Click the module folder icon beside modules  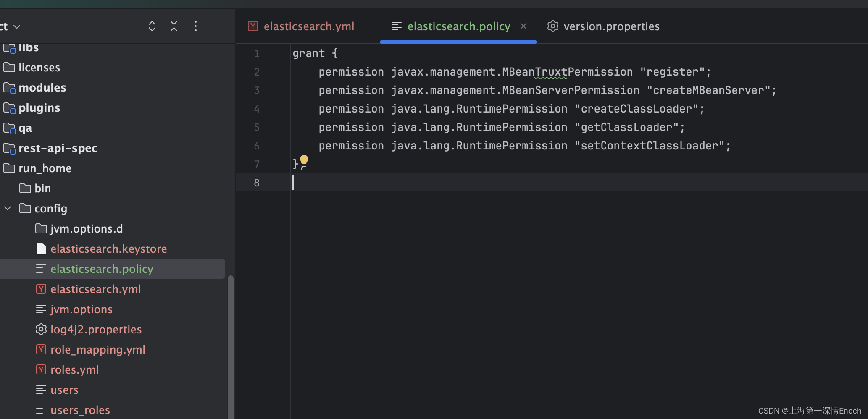click(x=10, y=88)
